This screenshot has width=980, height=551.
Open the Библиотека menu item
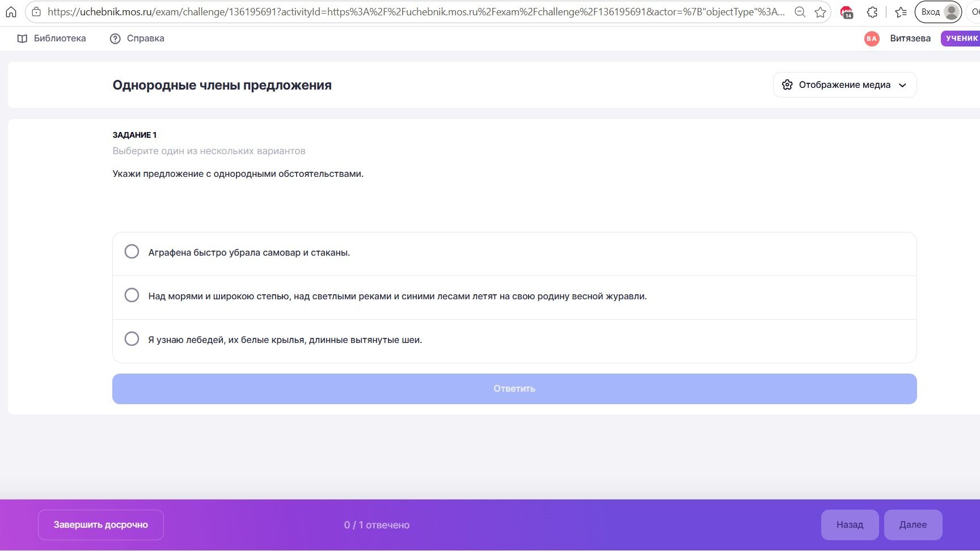point(52,39)
